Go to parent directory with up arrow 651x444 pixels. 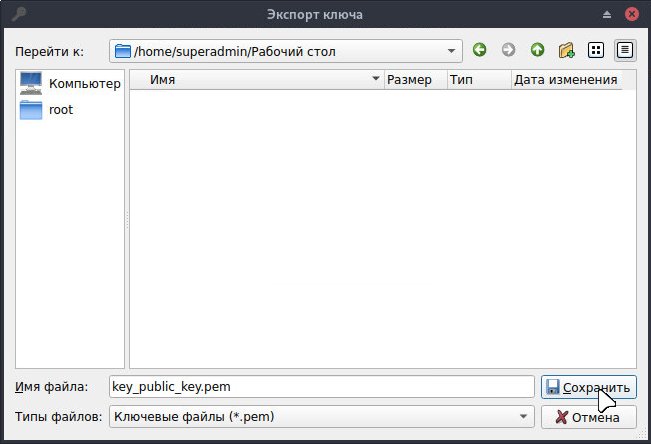click(537, 50)
